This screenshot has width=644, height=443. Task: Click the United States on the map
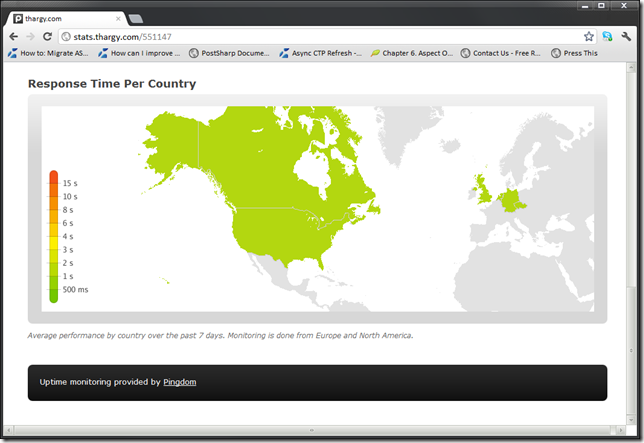tap(283, 234)
